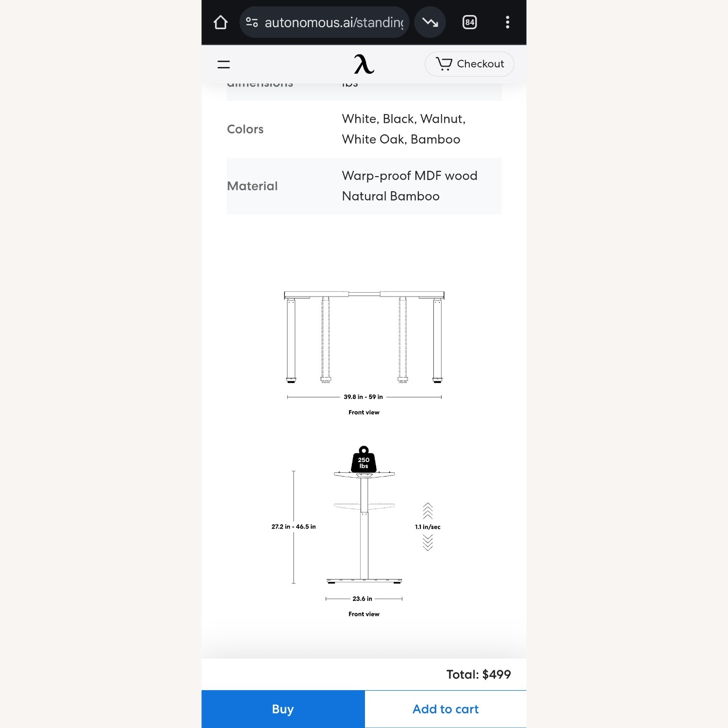Tap the price tracking trend arrow icon
This screenshot has width=728, height=728.
pos(430,22)
